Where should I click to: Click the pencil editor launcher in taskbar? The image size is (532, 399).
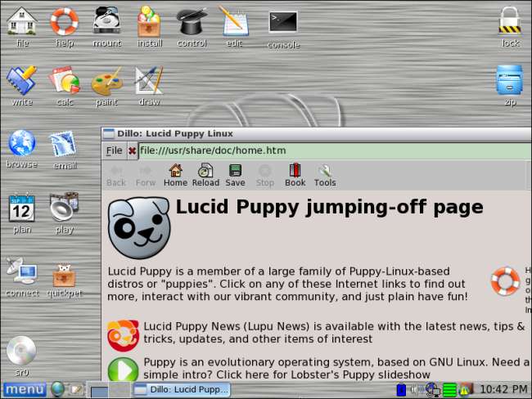pyautogui.click(x=77, y=389)
